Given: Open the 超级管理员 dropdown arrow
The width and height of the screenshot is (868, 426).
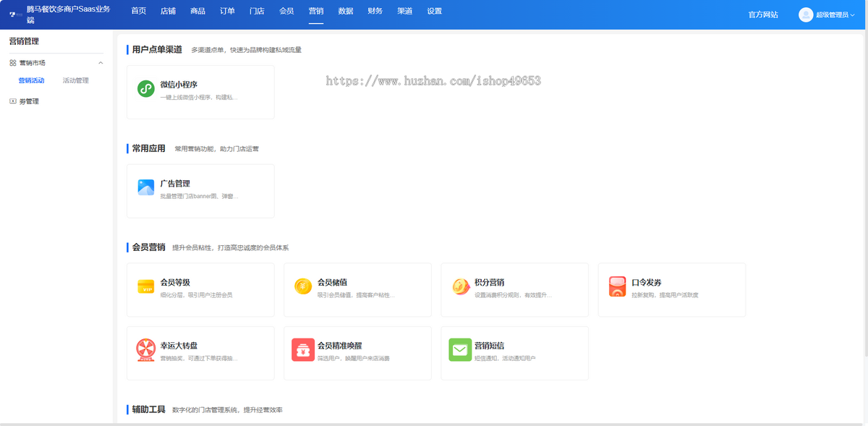Looking at the screenshot, I should pos(852,15).
